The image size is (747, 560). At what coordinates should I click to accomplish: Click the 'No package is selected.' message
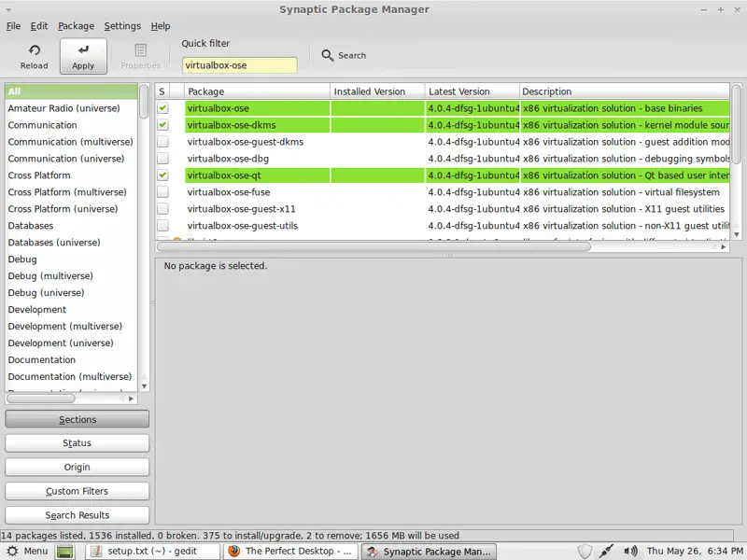(x=216, y=266)
